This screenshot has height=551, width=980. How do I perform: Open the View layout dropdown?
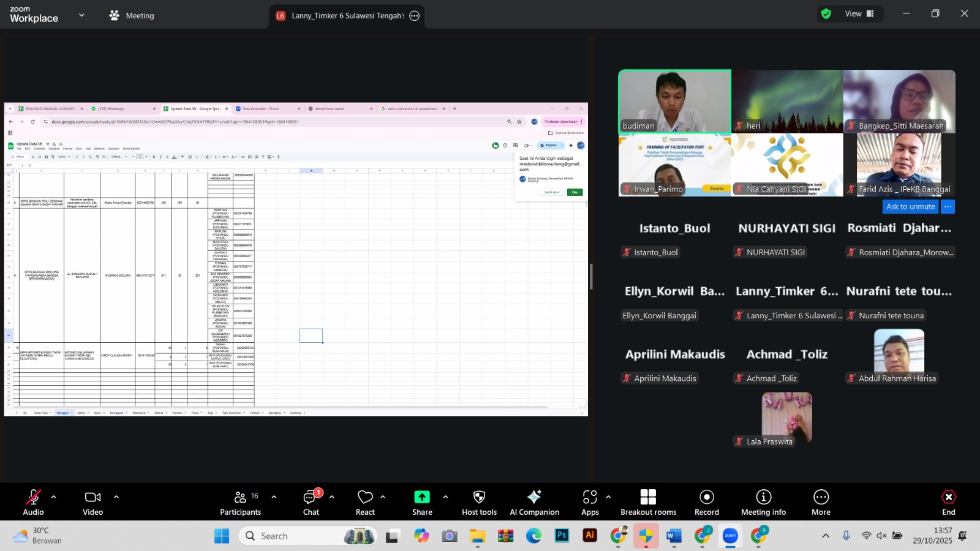[859, 13]
